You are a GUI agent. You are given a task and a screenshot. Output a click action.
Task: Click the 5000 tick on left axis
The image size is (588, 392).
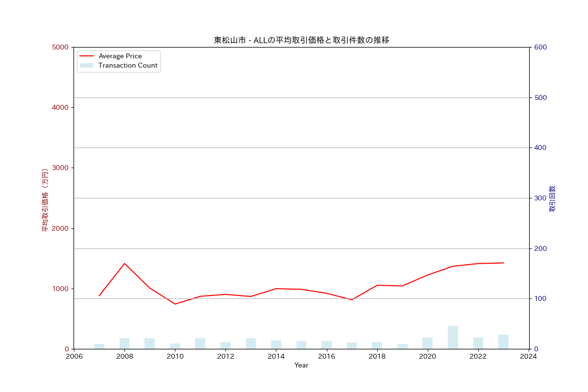(x=61, y=47)
